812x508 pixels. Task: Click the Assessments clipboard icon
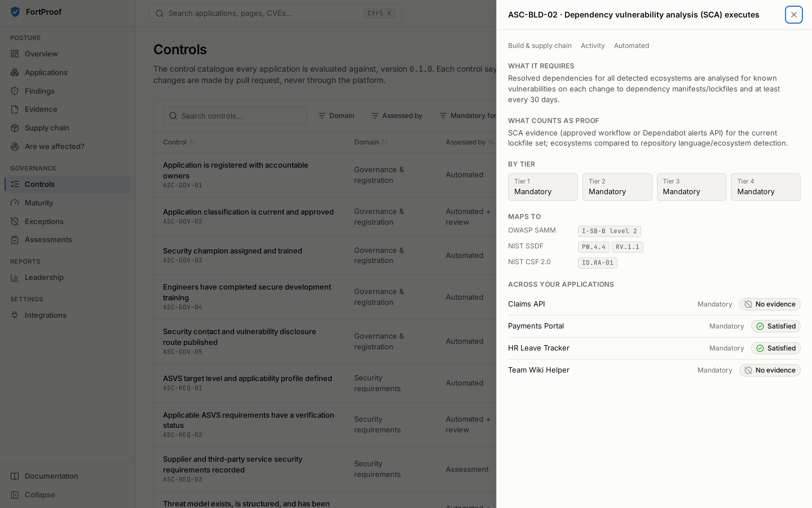point(14,240)
